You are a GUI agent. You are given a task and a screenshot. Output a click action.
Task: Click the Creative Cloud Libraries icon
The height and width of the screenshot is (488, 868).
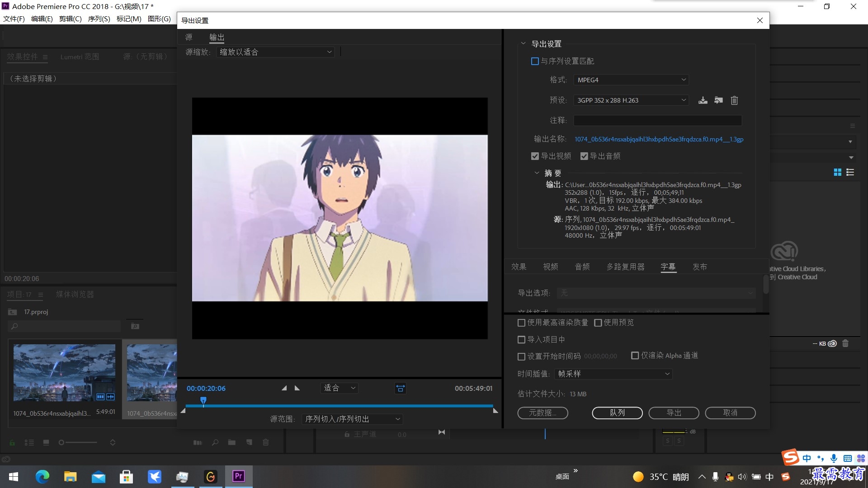[784, 251]
